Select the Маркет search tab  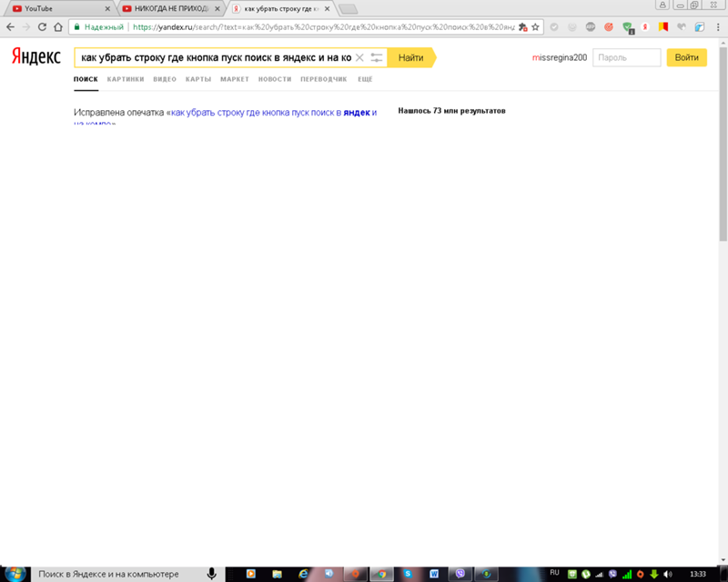[235, 79]
